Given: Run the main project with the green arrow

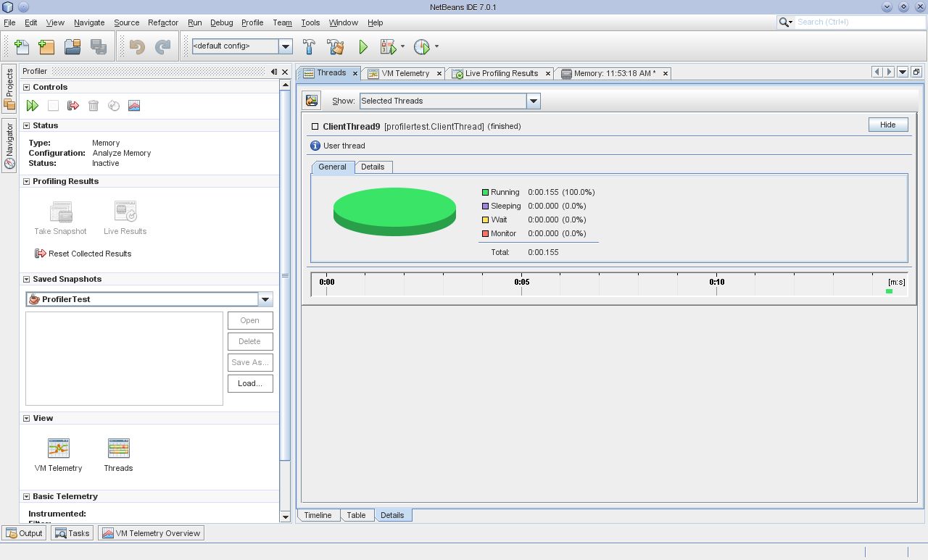Looking at the screenshot, I should click(x=363, y=46).
